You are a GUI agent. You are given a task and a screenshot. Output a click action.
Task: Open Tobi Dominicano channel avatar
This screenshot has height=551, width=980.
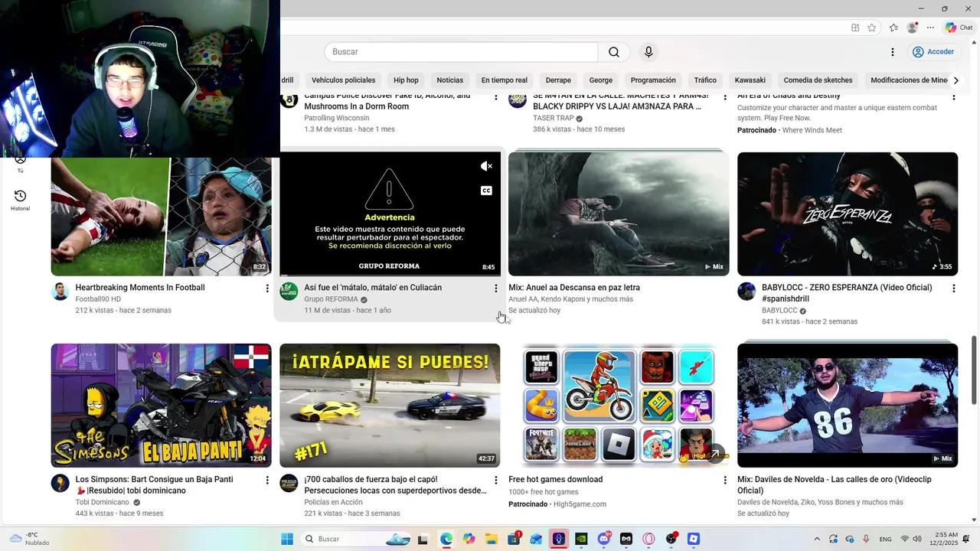(x=60, y=483)
